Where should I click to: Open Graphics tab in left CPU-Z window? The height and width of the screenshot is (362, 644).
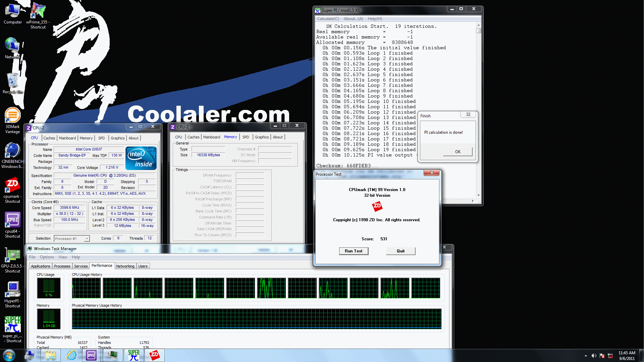point(117,138)
